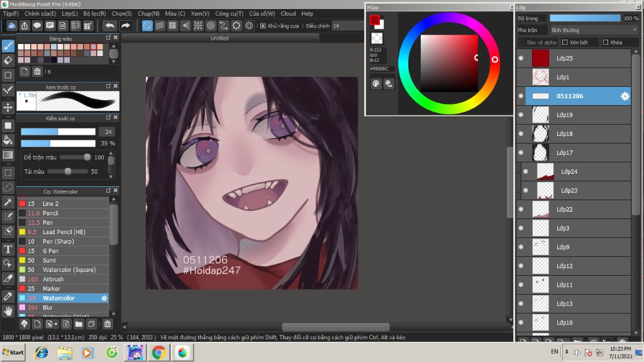
Task: Select the Eraser tool
Action: [8, 60]
